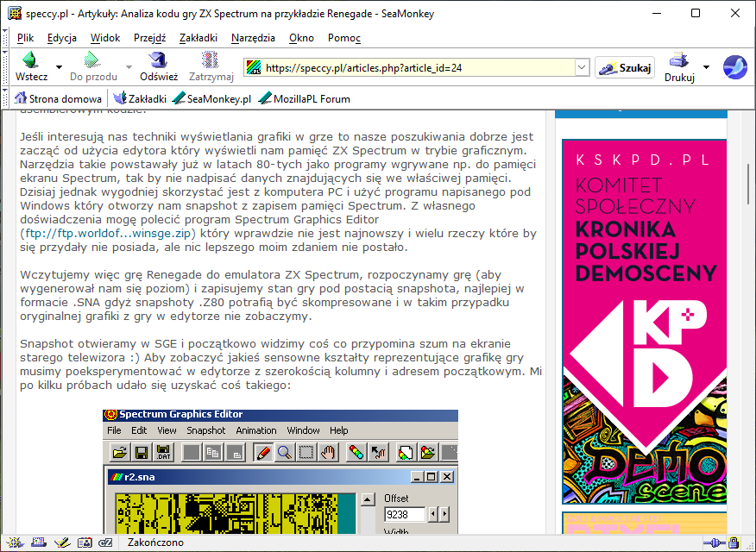Click the site favicon in address bar

pyautogui.click(x=254, y=67)
